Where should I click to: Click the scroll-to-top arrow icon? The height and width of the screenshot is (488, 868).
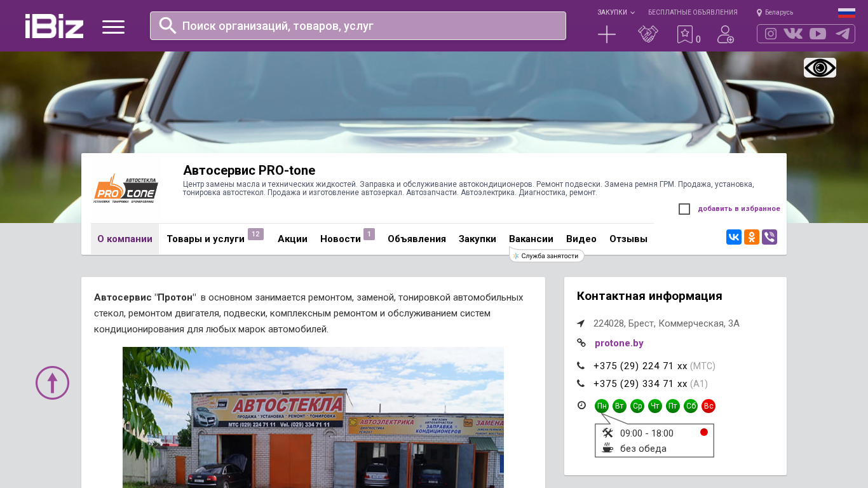[52, 383]
